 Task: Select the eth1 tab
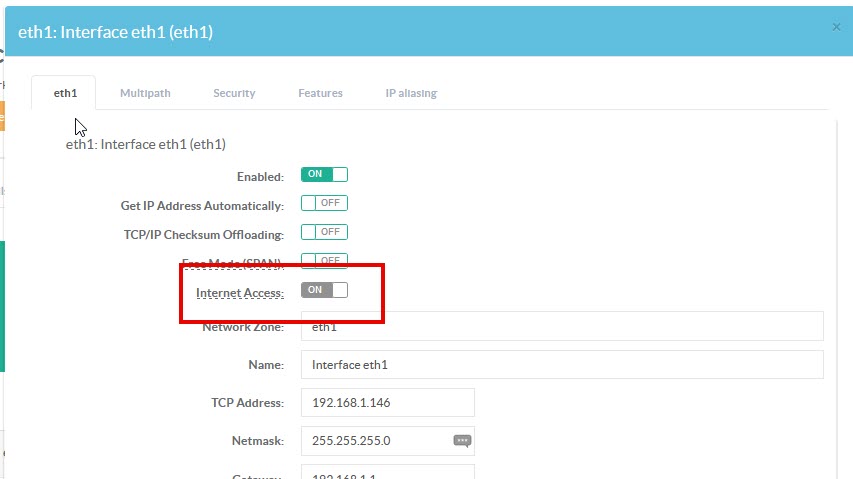coord(65,93)
